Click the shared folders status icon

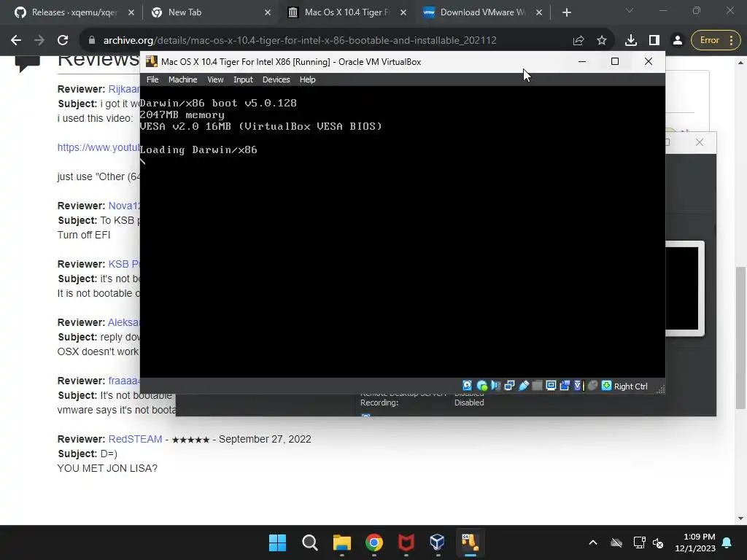[537, 386]
